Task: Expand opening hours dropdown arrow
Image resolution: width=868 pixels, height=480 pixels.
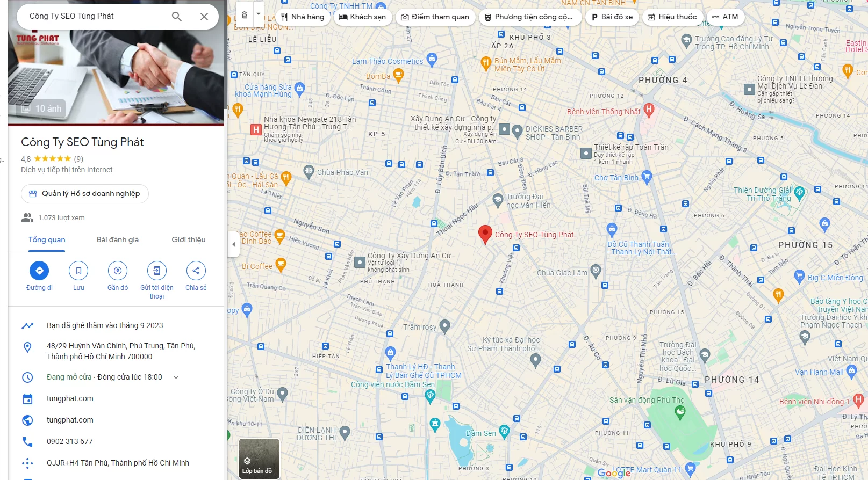Action: [176, 377]
